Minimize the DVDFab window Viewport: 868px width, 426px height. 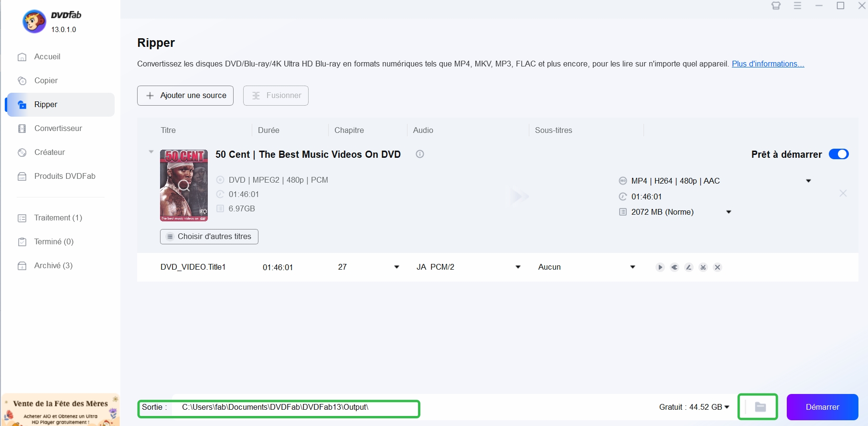[819, 6]
